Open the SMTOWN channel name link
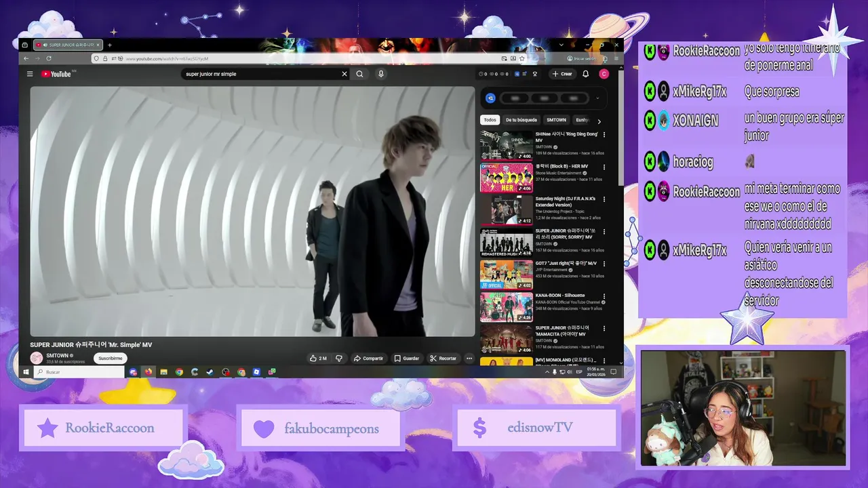This screenshot has height=488, width=868. (57, 355)
